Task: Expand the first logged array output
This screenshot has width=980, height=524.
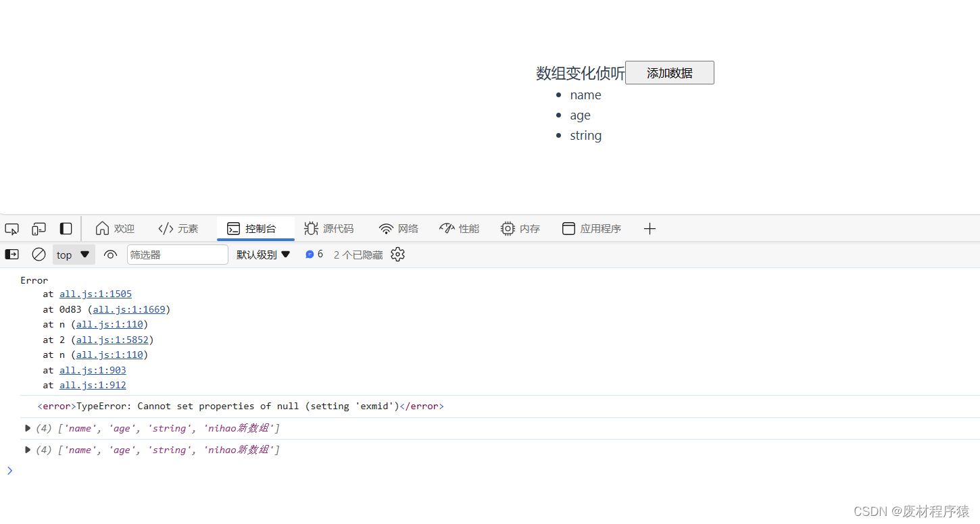Action: click(x=27, y=428)
